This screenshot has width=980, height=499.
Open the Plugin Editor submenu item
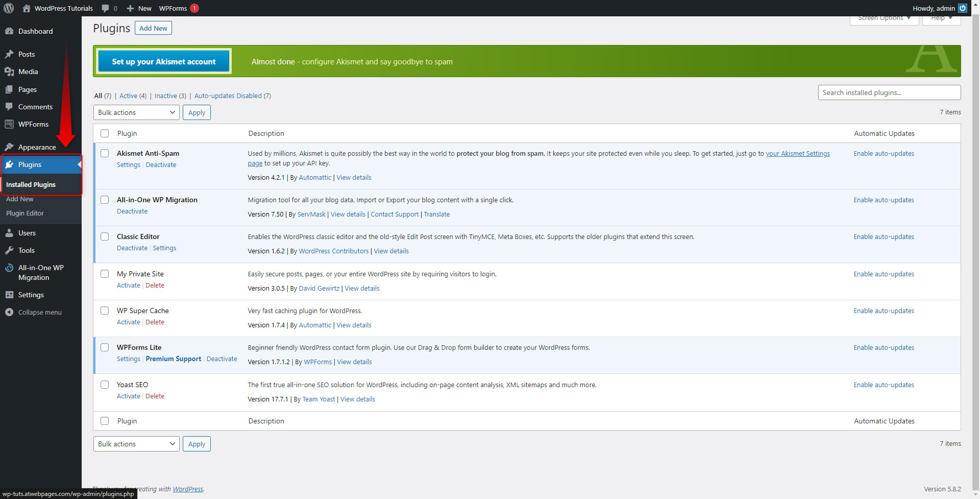click(x=25, y=213)
